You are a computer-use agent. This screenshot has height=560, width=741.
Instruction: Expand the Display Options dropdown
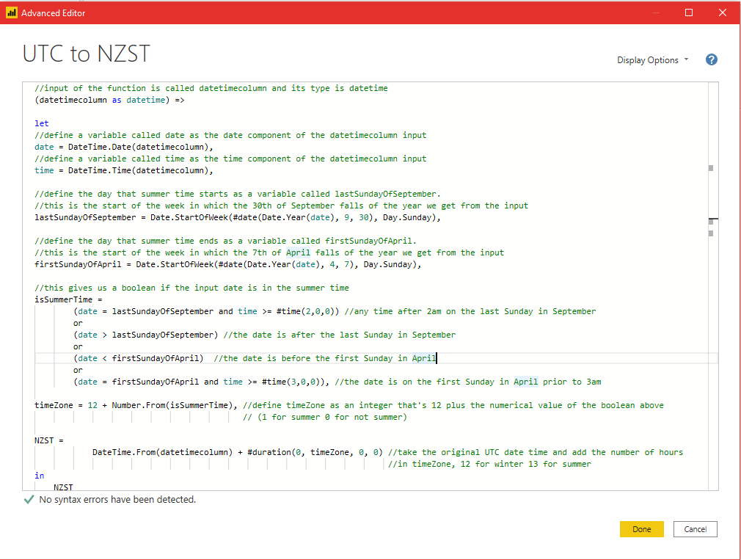[652, 60]
